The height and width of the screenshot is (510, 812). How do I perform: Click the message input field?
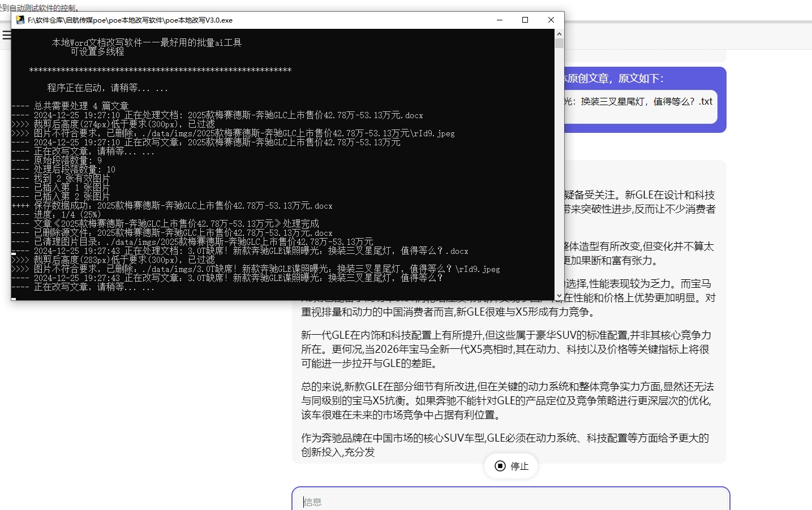pos(511,501)
